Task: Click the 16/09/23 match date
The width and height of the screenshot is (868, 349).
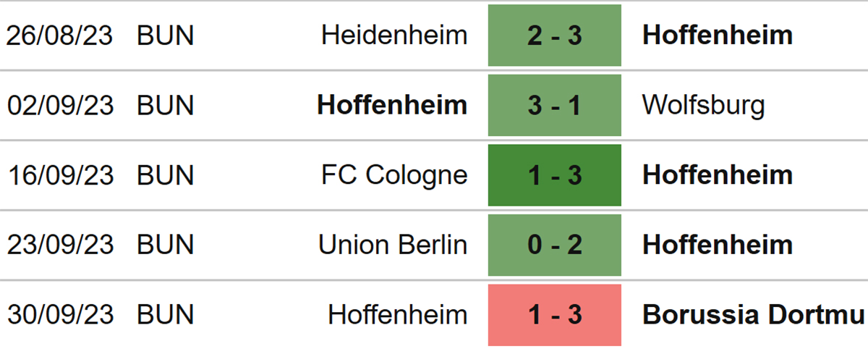Action: click(60, 175)
